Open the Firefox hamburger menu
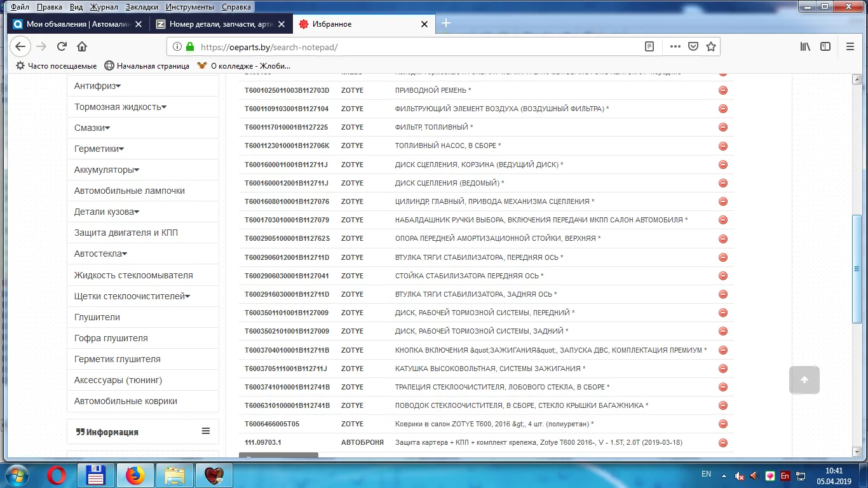868x488 pixels. point(850,46)
